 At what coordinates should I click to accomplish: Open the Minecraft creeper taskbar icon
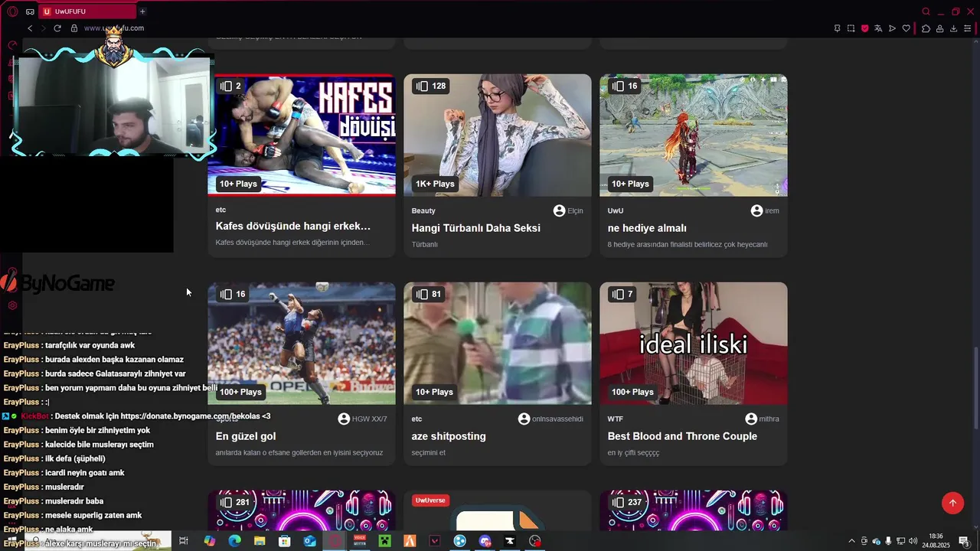385,541
